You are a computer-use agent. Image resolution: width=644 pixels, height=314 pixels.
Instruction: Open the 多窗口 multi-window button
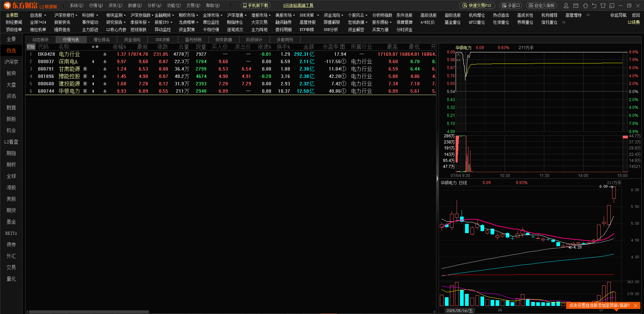tap(511, 6)
